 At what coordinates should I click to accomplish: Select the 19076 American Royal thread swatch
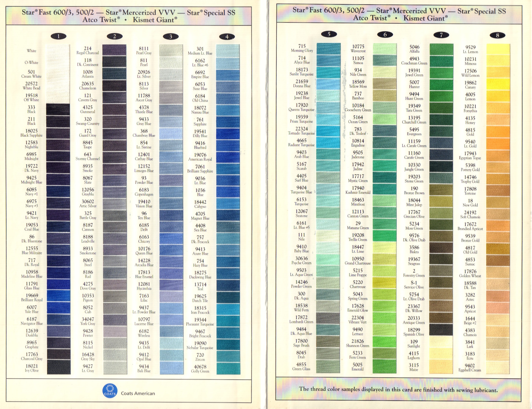click(228, 157)
